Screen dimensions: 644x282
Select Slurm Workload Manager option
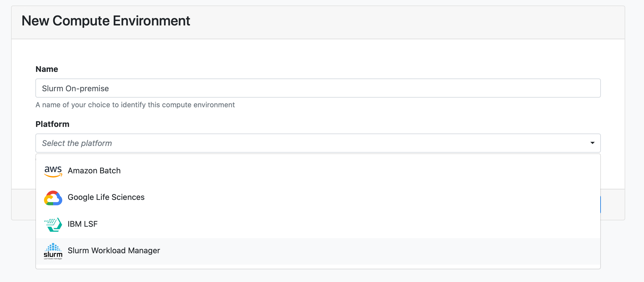point(114,251)
